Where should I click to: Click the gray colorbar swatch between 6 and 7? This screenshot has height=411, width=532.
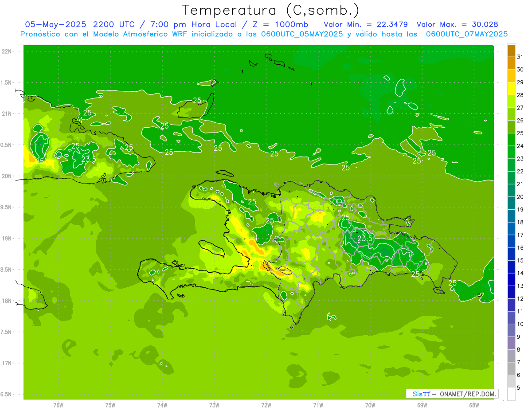(511, 368)
